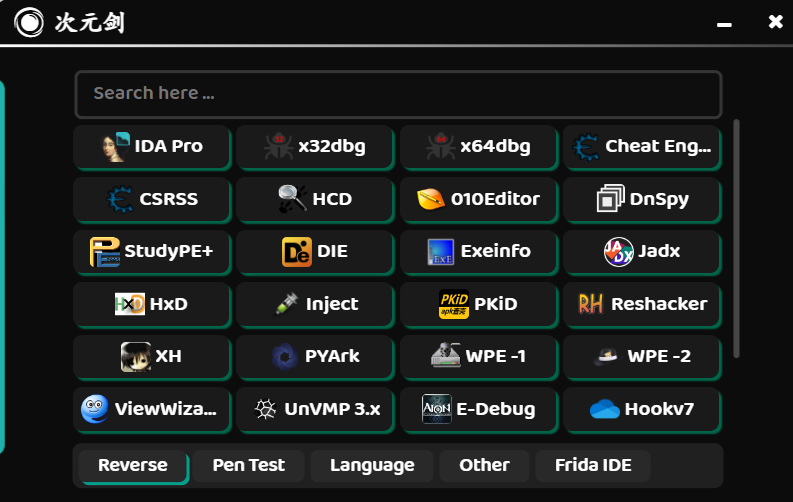
Task: Click the 'x32dbg' label text
Action: tap(332, 147)
